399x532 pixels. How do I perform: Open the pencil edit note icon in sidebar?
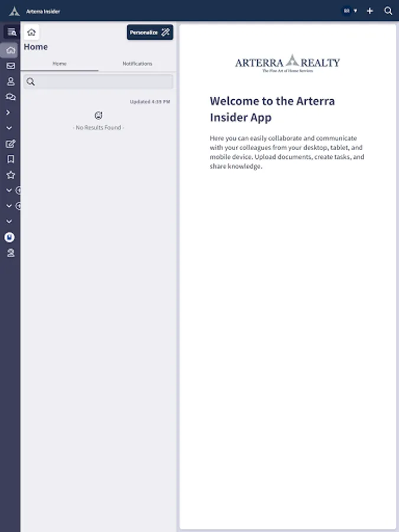[x=11, y=144]
